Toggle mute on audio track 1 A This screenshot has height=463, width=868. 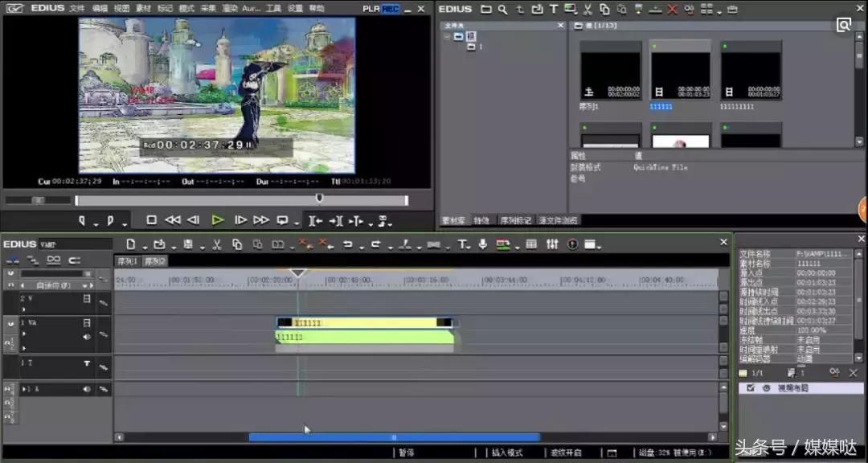pos(87,389)
